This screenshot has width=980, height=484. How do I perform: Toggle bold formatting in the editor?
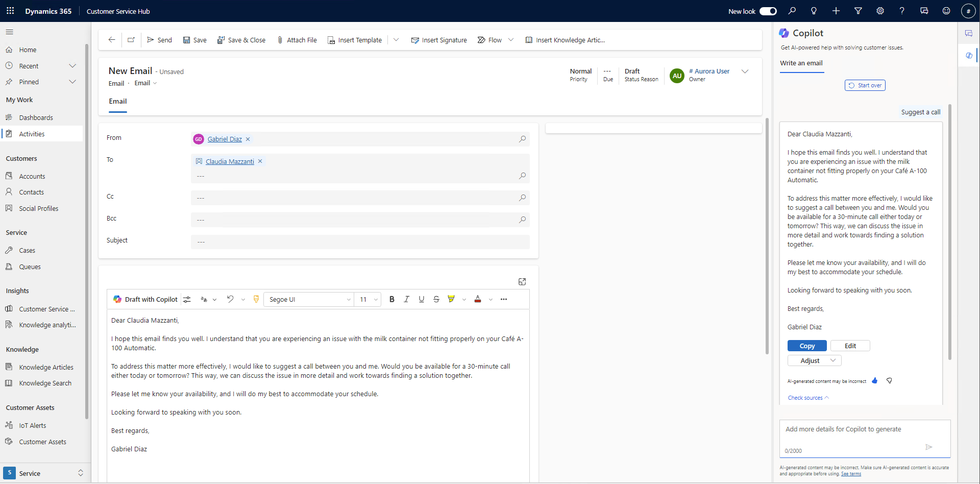(392, 299)
